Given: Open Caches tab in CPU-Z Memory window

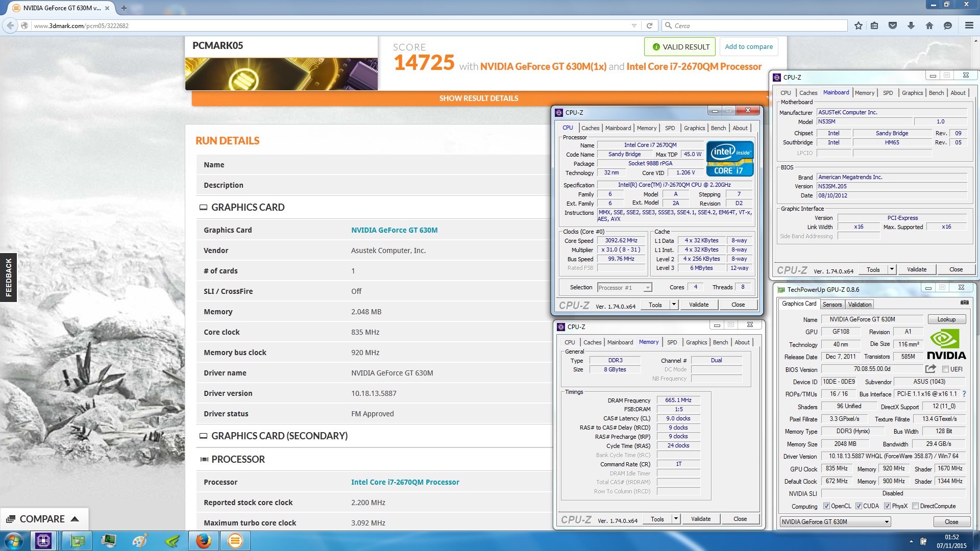Looking at the screenshot, I should pyautogui.click(x=592, y=342).
